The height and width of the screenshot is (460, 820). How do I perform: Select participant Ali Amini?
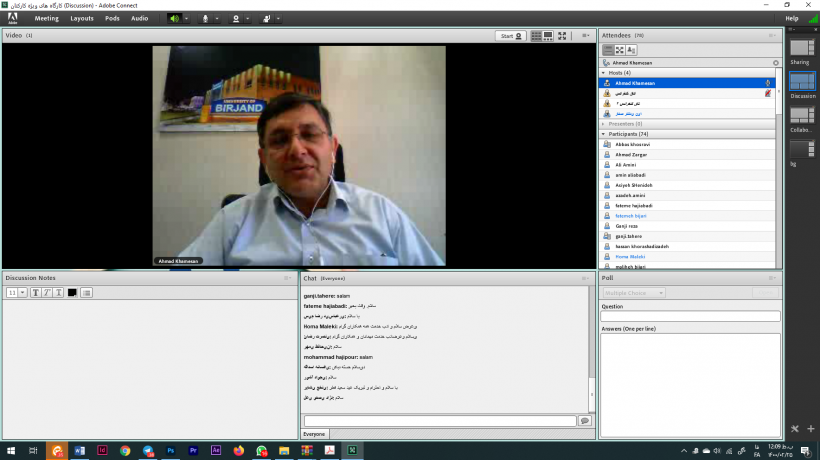pos(687,165)
